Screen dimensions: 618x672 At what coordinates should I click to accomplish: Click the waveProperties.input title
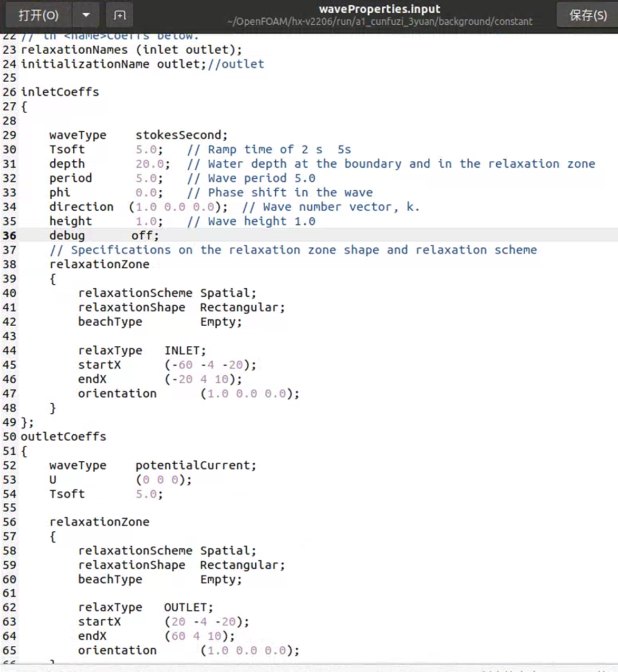pos(380,9)
